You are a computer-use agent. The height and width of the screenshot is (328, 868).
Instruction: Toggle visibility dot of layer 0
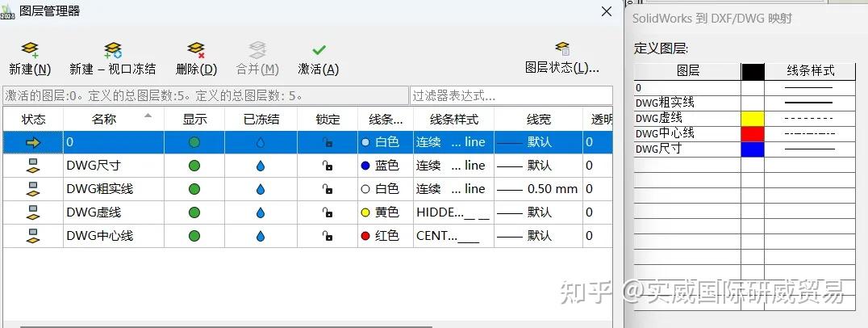tap(194, 142)
